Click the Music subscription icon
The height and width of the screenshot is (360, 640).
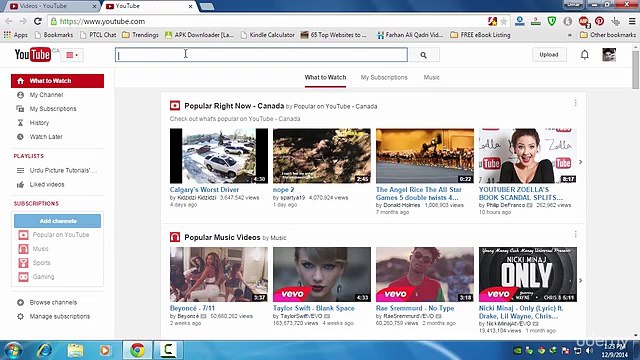(x=23, y=249)
